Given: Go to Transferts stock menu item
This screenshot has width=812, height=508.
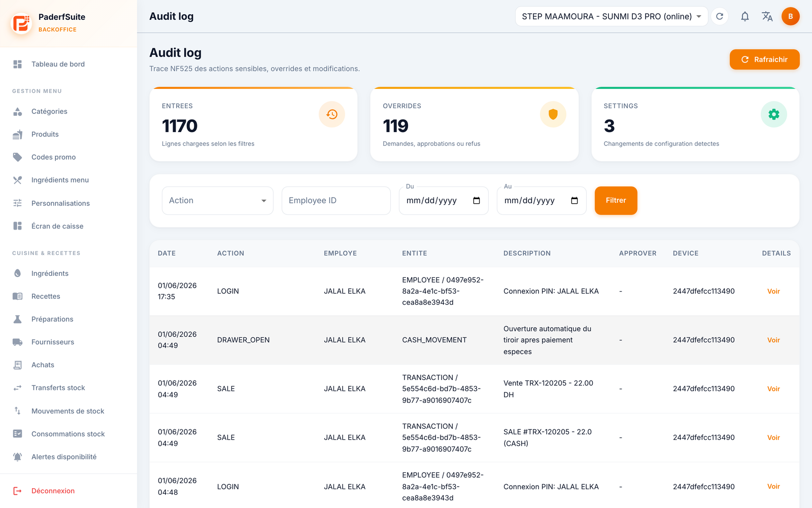Looking at the screenshot, I should [58, 388].
